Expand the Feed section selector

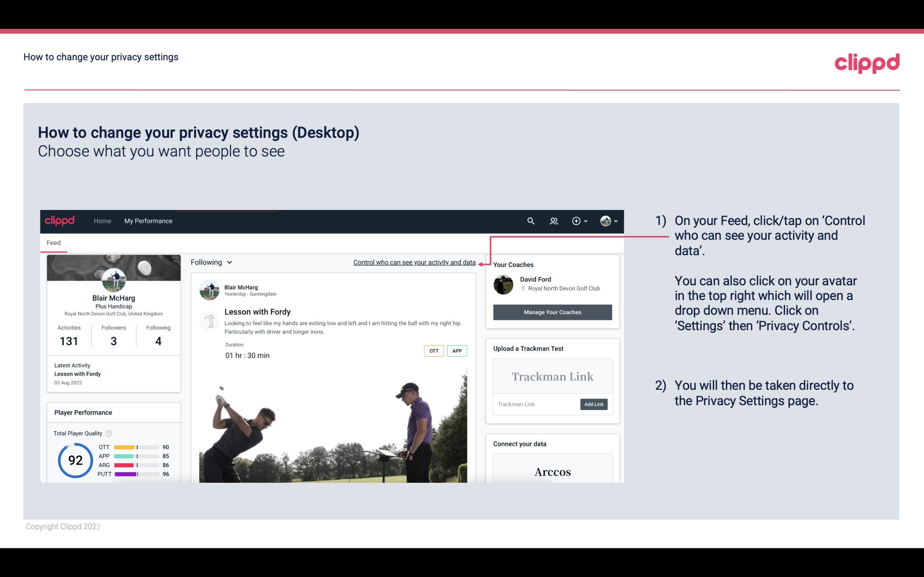[x=209, y=262]
